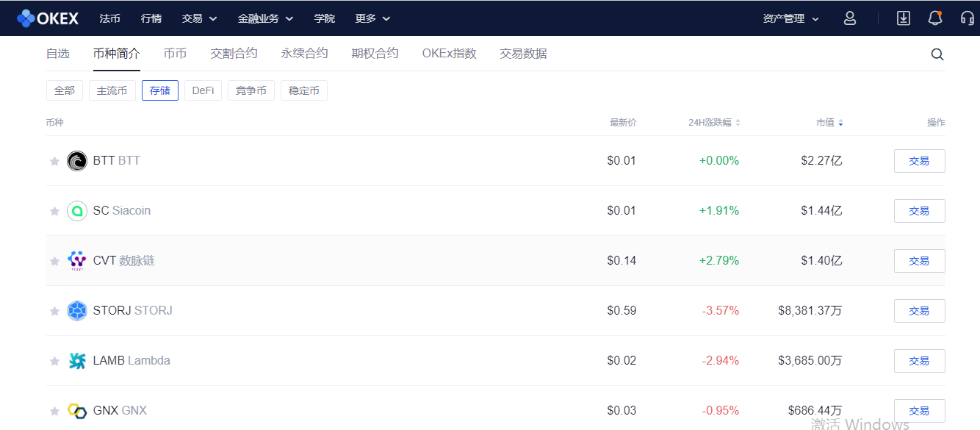
Task: Click the app download icon
Action: (x=903, y=18)
